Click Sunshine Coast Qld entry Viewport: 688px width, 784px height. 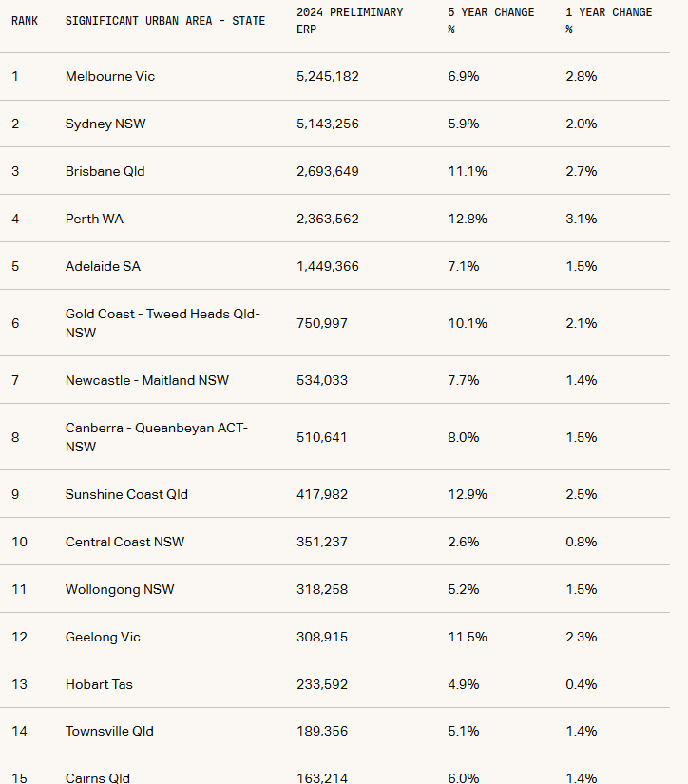pos(126,494)
